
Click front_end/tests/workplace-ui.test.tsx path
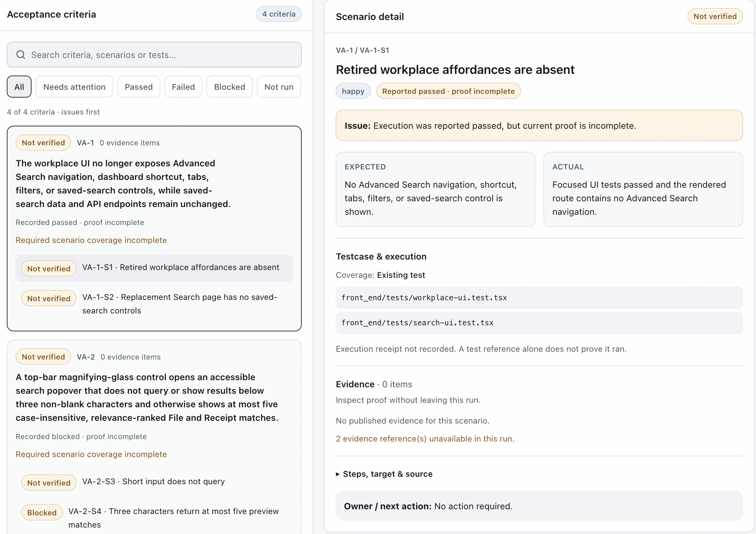click(x=539, y=297)
